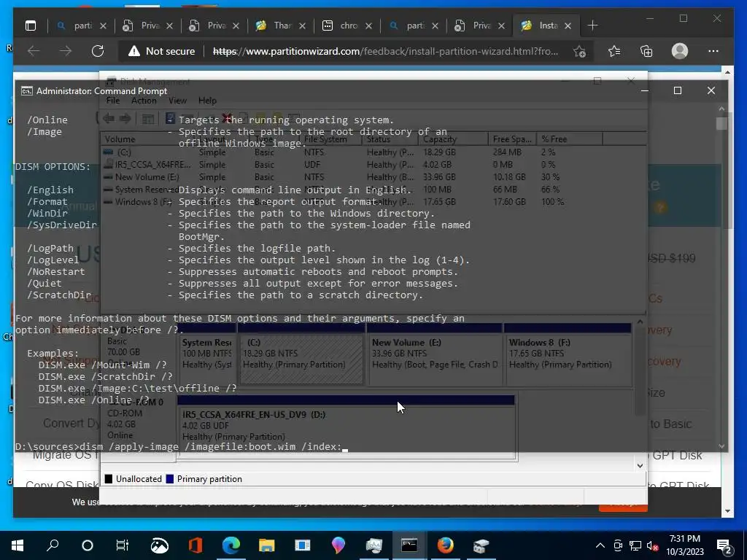The image size is (747, 560).
Task: Switch to Command Prompt taskbar icon
Action: 409,545
